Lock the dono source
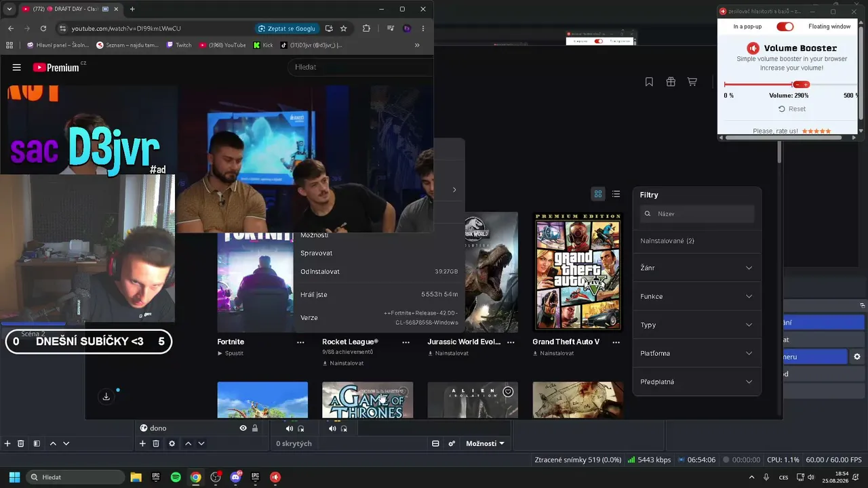The height and width of the screenshot is (488, 868). point(255,428)
